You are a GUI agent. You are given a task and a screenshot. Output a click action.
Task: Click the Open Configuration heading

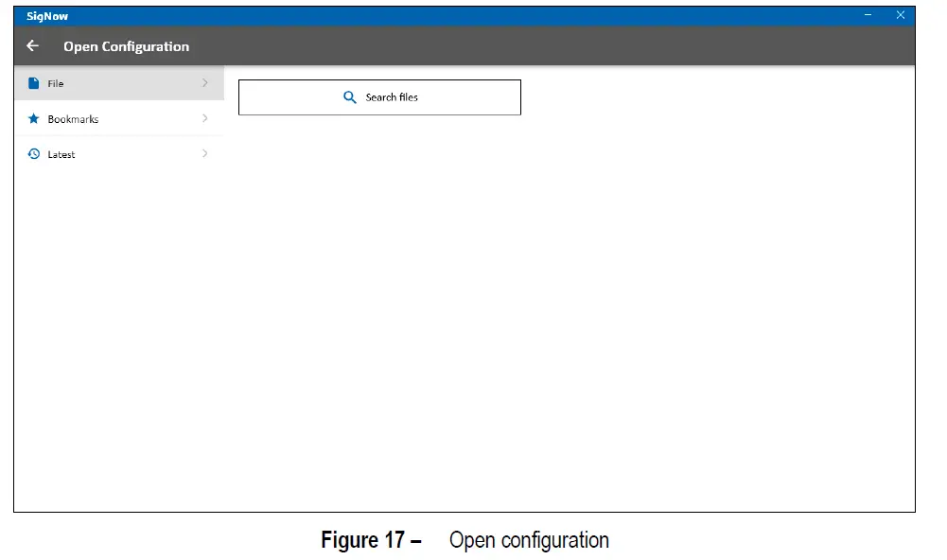(x=126, y=45)
